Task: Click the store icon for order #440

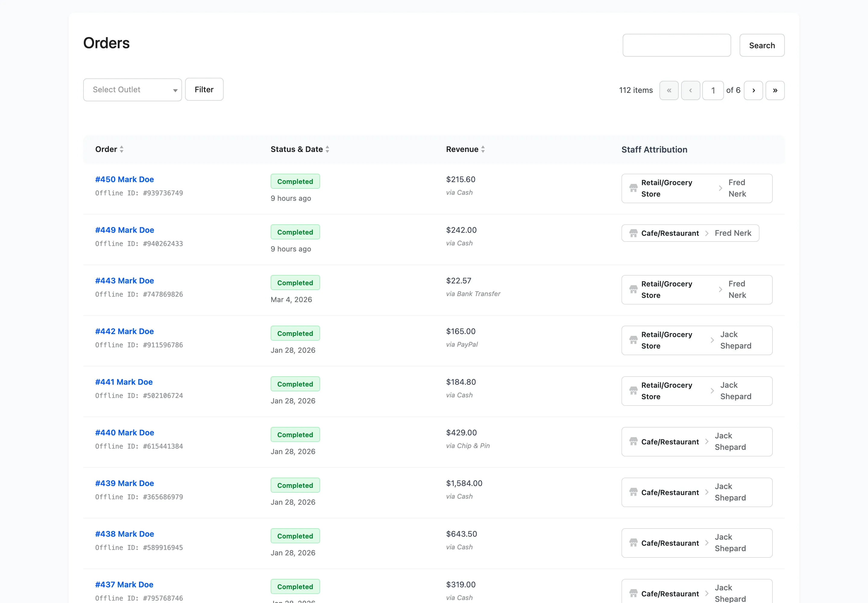Action: (634, 441)
